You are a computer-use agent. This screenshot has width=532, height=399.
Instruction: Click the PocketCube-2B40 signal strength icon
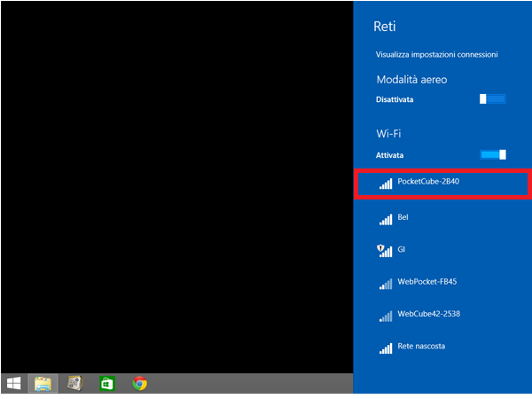click(x=386, y=184)
